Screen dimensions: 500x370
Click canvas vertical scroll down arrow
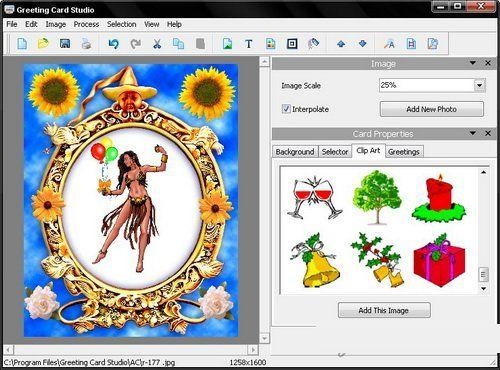[x=264, y=339]
